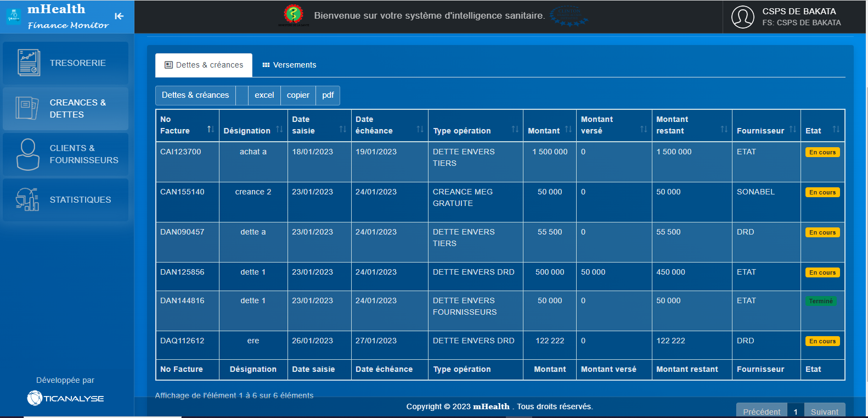Select the Dettes & créances tab
The width and height of the screenshot is (868, 418).
tap(204, 65)
